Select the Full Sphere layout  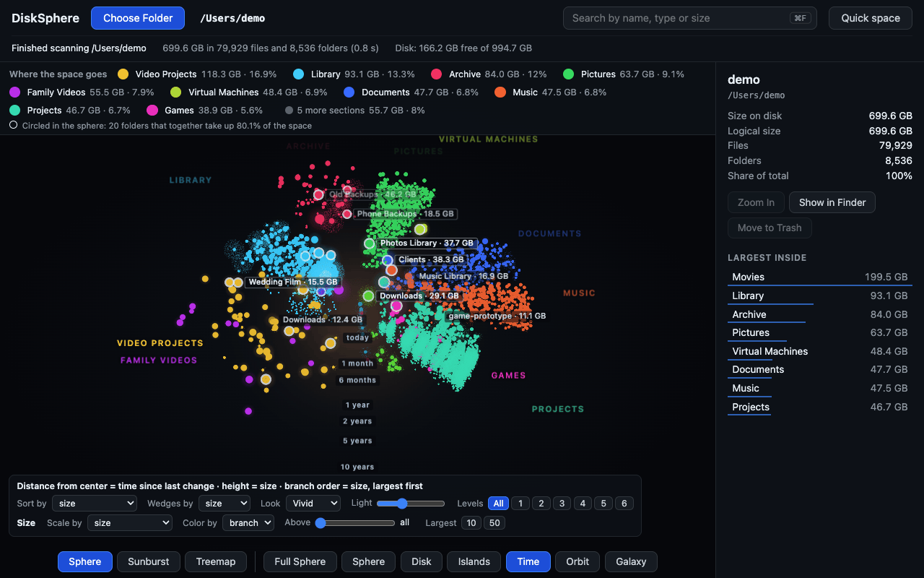[x=300, y=561]
